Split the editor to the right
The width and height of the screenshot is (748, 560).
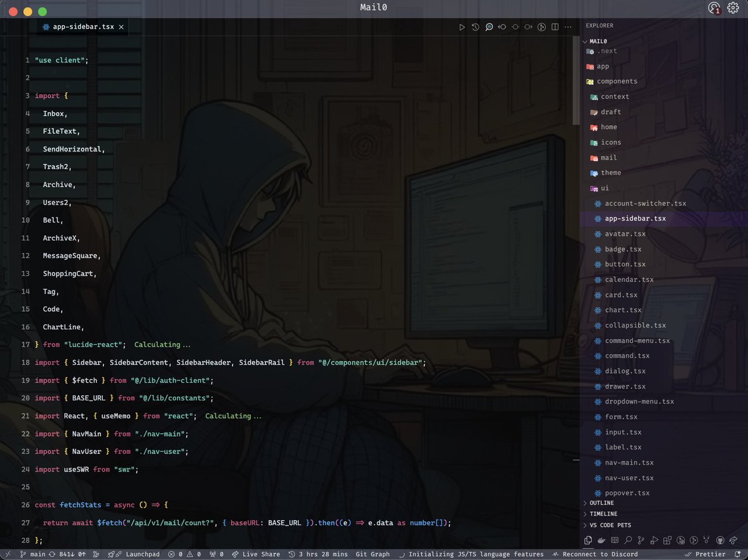click(555, 27)
